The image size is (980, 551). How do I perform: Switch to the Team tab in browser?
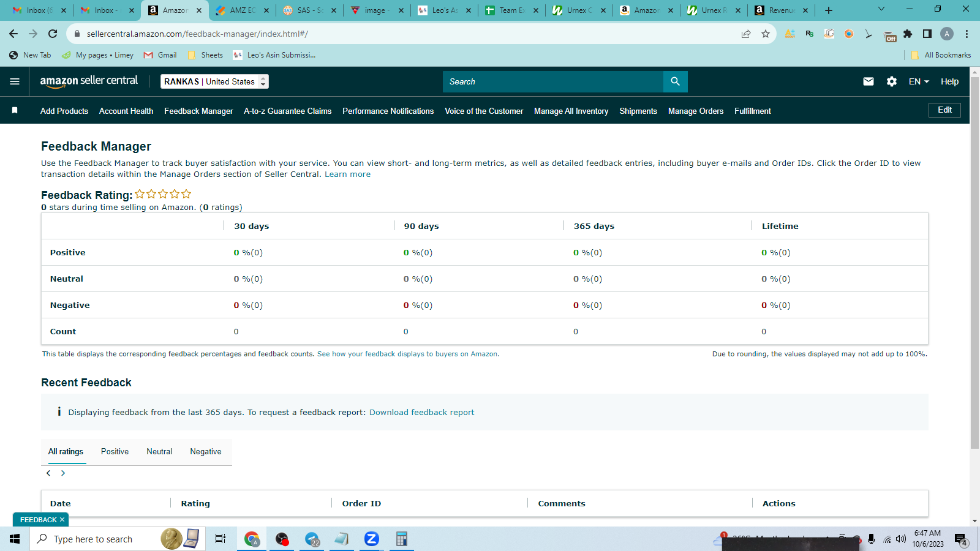click(x=512, y=10)
